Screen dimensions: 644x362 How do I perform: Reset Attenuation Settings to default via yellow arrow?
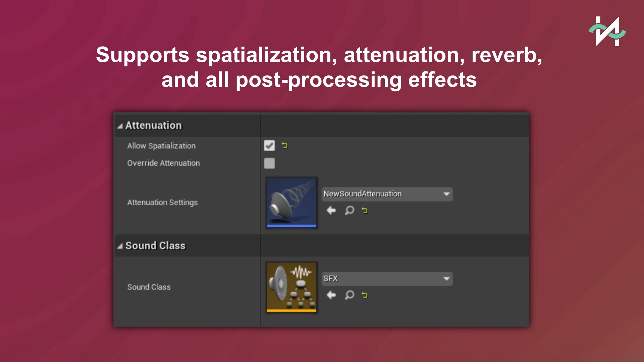(x=365, y=210)
